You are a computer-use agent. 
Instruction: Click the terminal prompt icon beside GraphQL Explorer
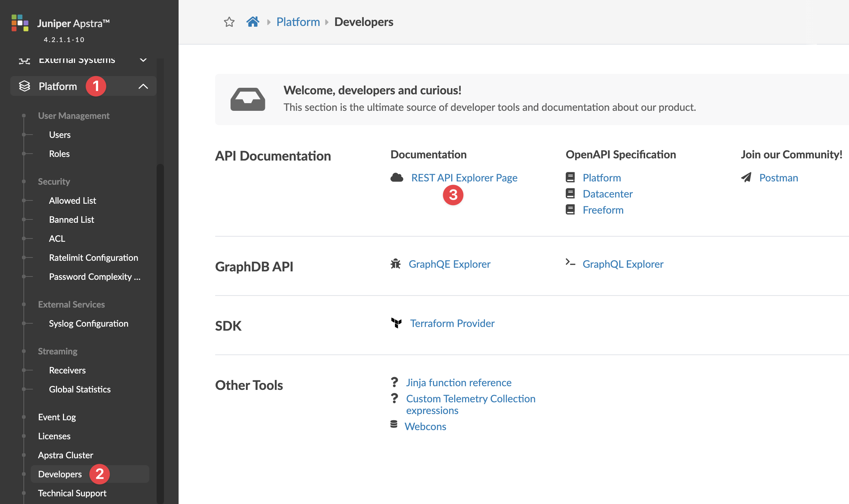570,262
